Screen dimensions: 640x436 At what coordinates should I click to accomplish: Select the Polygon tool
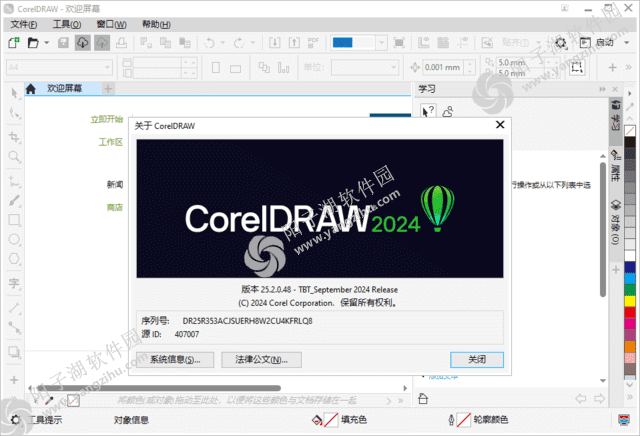pyautogui.click(x=14, y=258)
